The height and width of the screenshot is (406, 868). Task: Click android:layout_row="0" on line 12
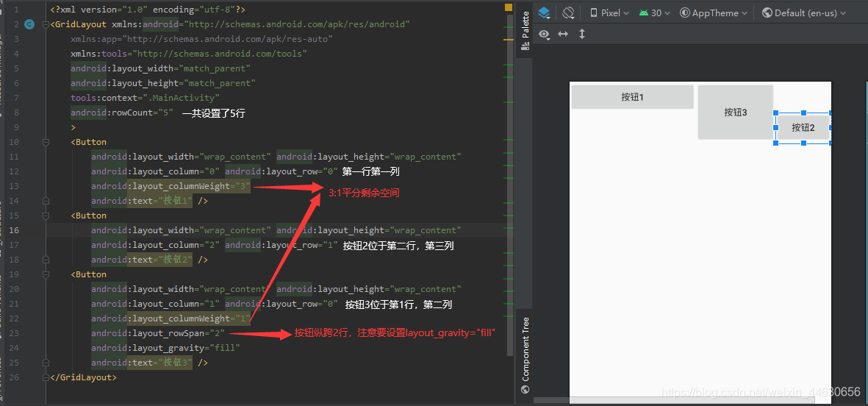[281, 171]
